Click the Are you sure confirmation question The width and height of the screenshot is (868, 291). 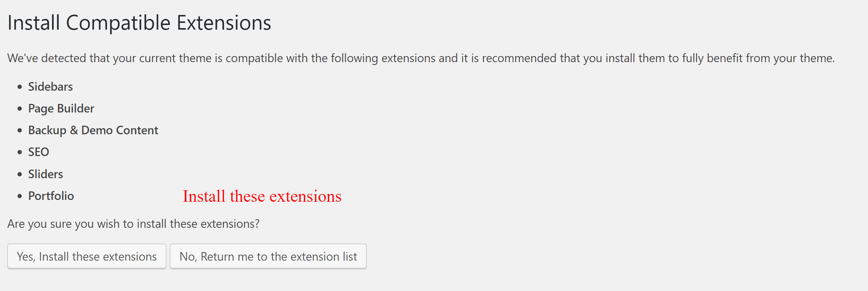pyautogui.click(x=133, y=224)
